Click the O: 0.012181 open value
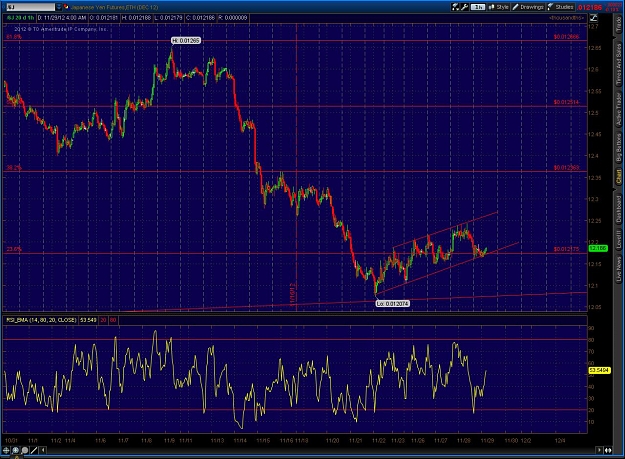The height and width of the screenshot is (459, 625). pyautogui.click(x=103, y=18)
